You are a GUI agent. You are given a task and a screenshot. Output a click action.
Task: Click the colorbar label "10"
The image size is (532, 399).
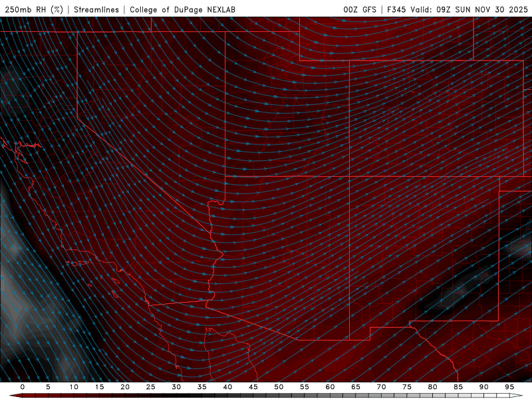(74, 387)
